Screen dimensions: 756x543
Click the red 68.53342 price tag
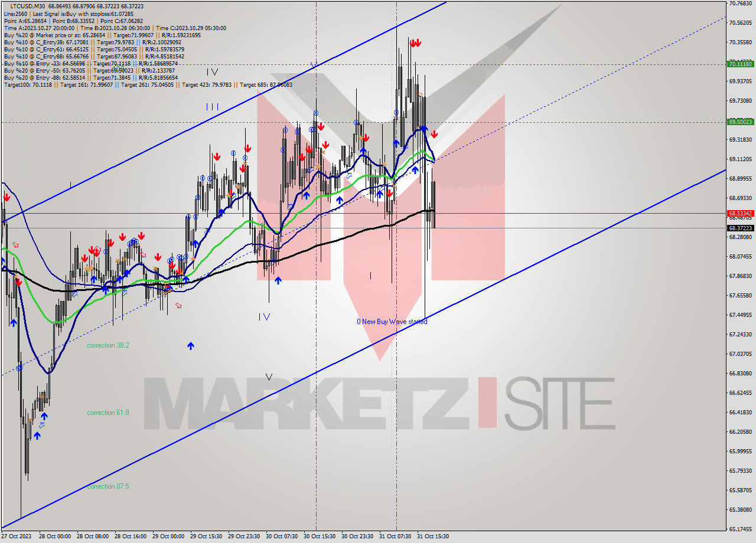pos(740,213)
